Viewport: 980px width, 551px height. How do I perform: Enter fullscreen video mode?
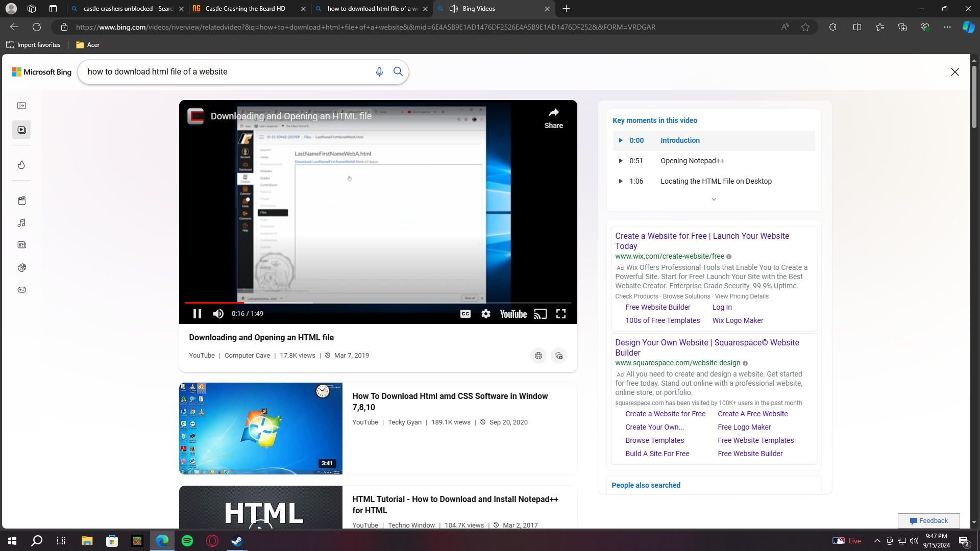[x=560, y=314]
